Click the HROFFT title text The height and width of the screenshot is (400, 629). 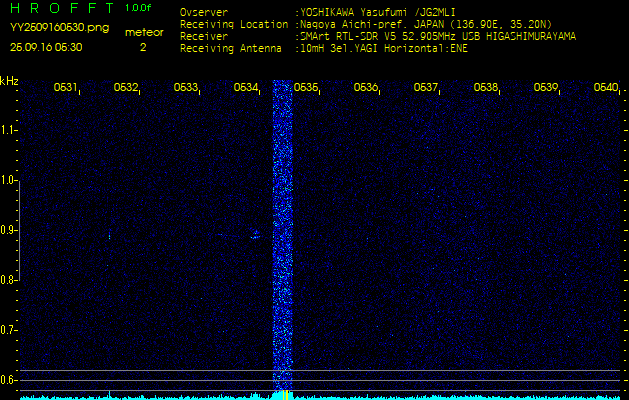tap(64, 8)
